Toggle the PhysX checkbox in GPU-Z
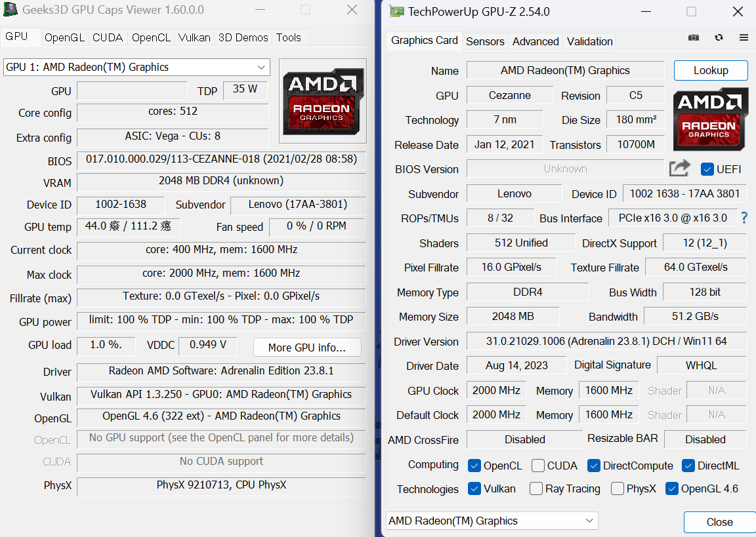Viewport: 756px width, 537px height. coord(618,489)
